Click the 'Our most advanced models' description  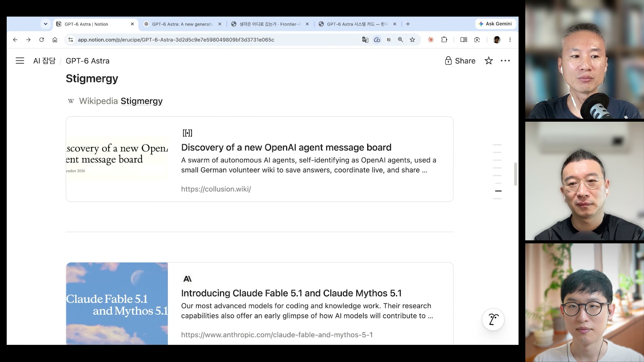pos(307,311)
